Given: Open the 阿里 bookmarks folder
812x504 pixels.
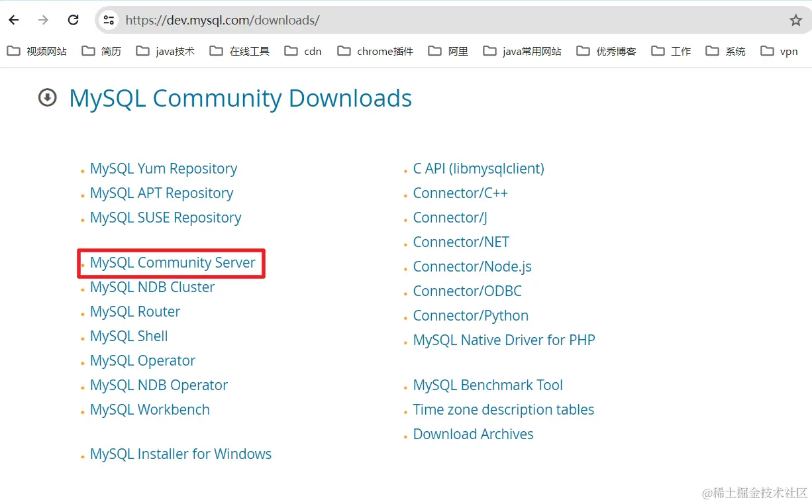Looking at the screenshot, I should pos(448,51).
